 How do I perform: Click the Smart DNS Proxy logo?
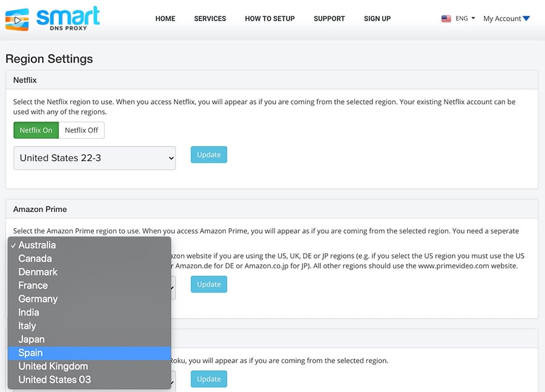click(53, 19)
